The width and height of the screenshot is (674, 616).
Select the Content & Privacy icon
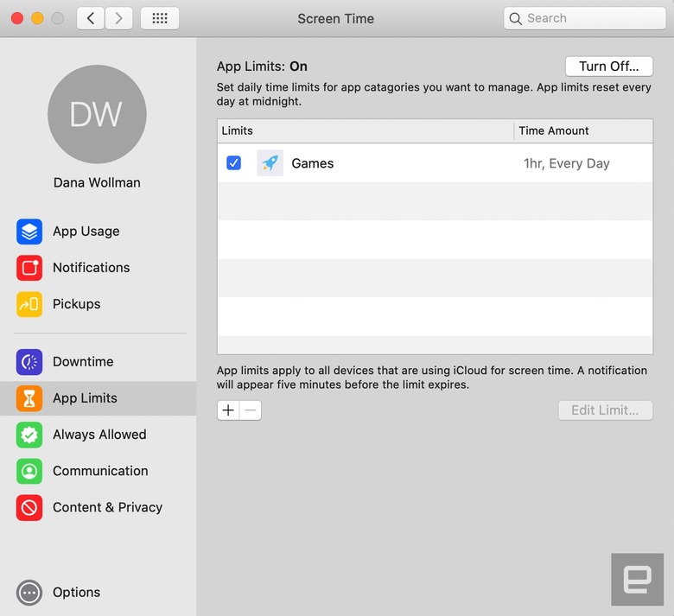29,508
